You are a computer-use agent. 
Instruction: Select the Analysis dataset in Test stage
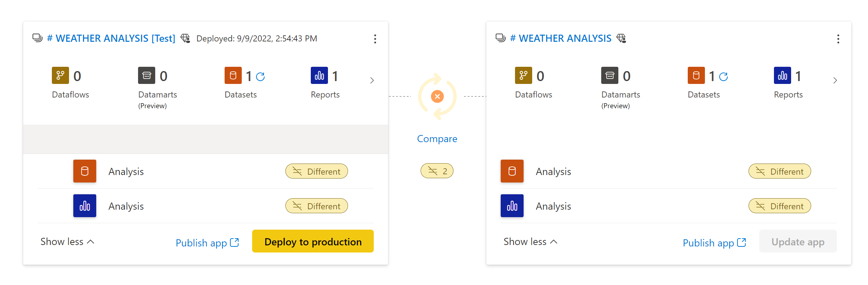click(x=126, y=171)
